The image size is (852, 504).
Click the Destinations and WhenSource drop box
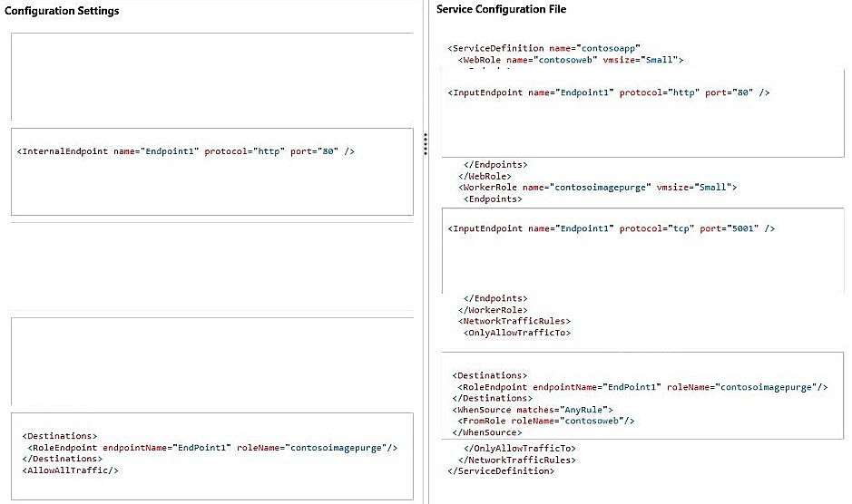tap(642, 395)
